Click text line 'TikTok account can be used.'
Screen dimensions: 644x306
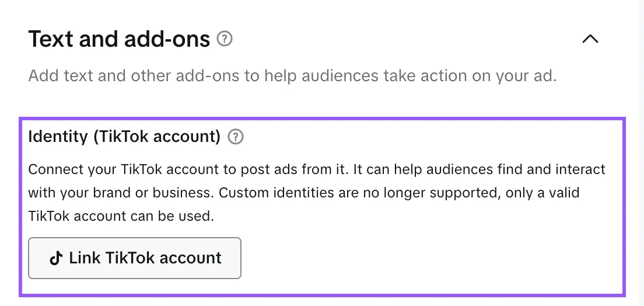121,215
